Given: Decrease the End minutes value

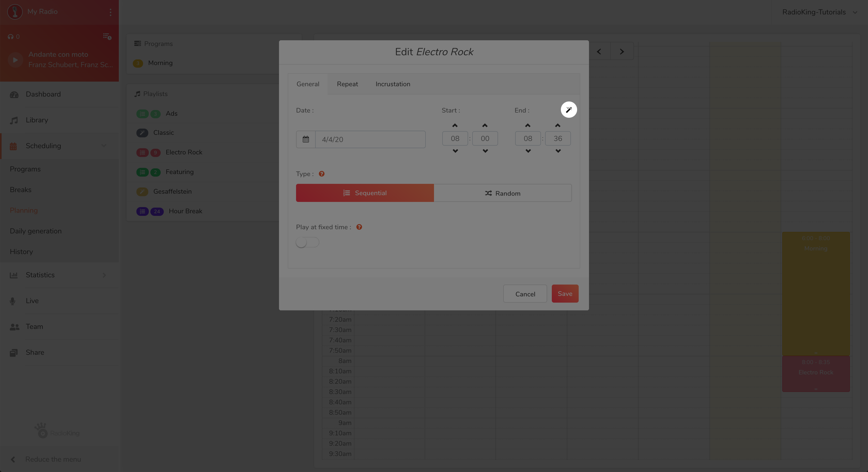Looking at the screenshot, I should coord(558,151).
